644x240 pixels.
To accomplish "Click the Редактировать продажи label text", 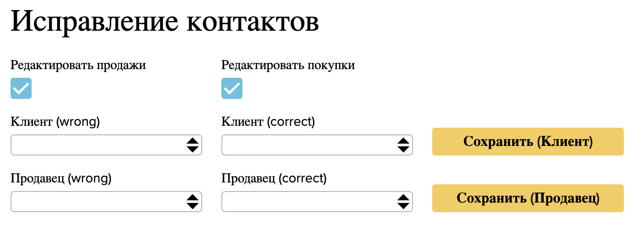I will (78, 65).
